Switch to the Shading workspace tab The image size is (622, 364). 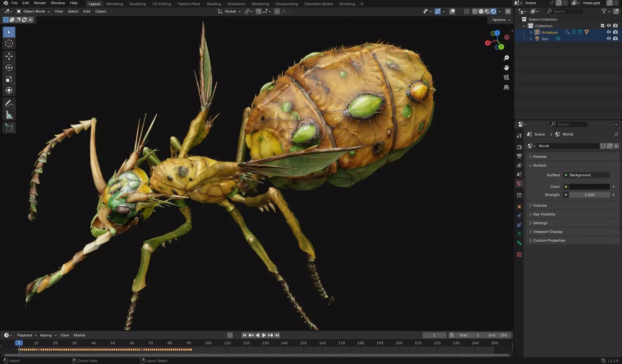tap(213, 4)
